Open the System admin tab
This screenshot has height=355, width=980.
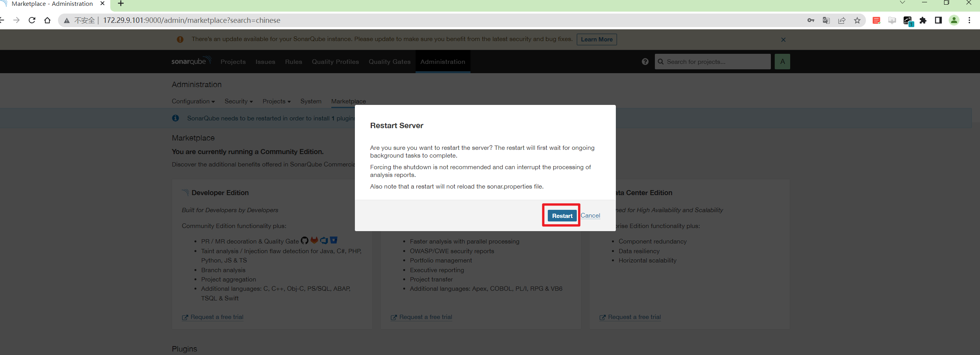311,101
